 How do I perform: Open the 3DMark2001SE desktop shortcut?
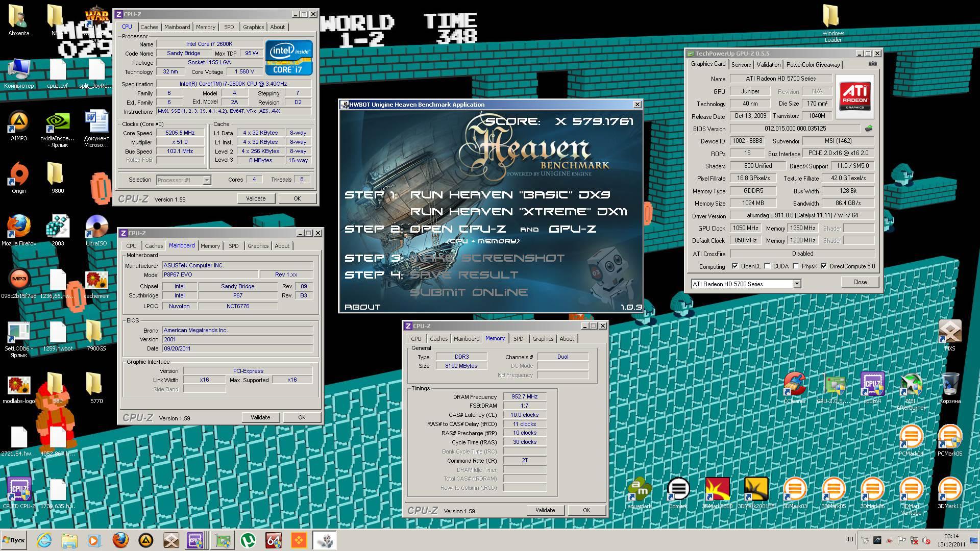pyautogui.click(x=756, y=494)
